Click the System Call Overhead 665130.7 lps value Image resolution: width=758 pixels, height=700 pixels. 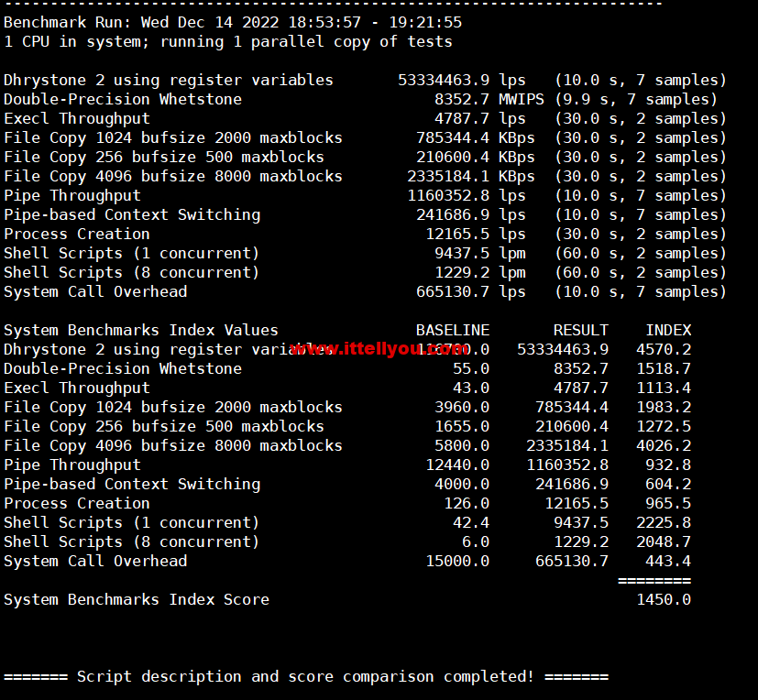click(x=471, y=291)
